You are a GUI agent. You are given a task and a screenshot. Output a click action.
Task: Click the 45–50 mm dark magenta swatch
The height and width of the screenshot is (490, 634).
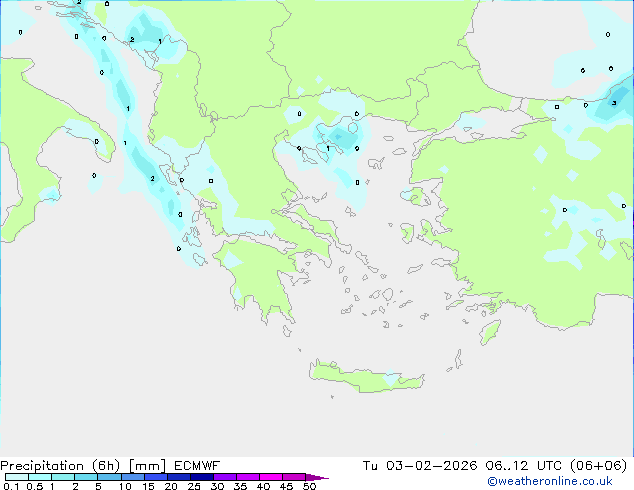(294, 477)
